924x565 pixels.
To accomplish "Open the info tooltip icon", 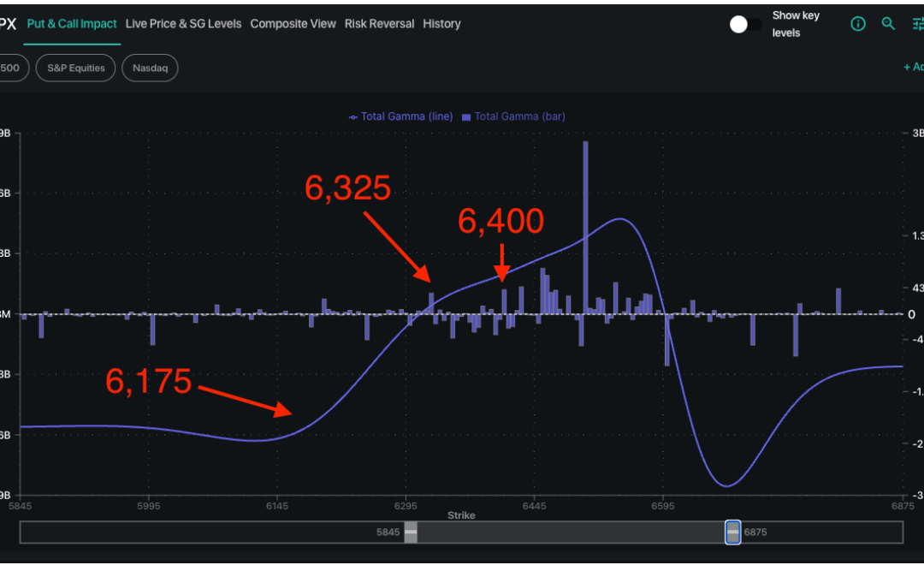I will click(857, 23).
